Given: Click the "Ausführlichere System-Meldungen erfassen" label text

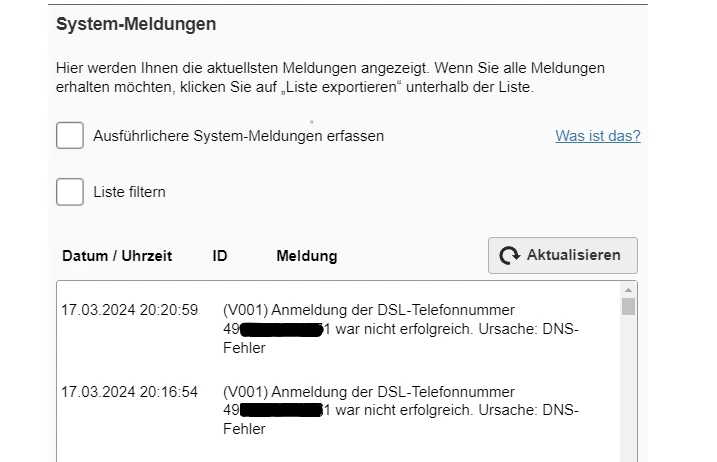Looking at the screenshot, I should pyautogui.click(x=238, y=135).
